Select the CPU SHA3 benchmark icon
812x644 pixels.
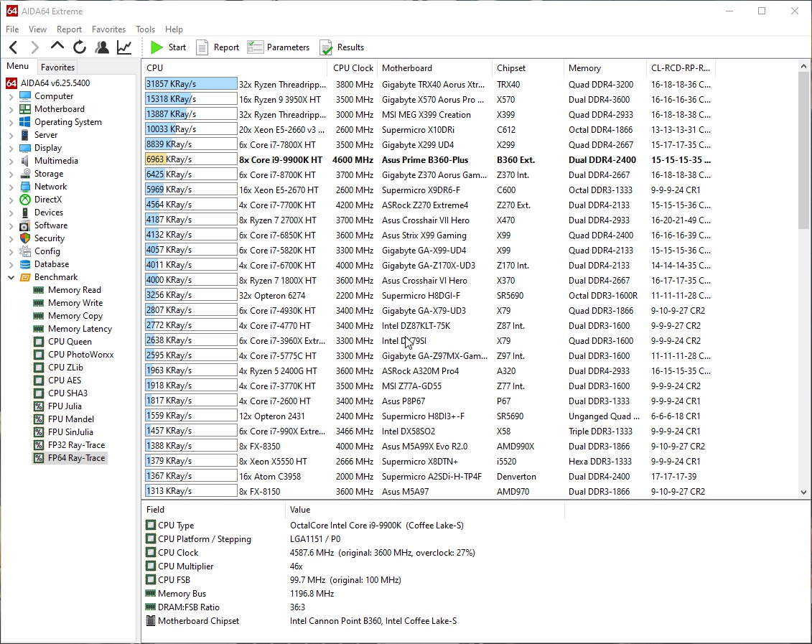click(x=38, y=393)
